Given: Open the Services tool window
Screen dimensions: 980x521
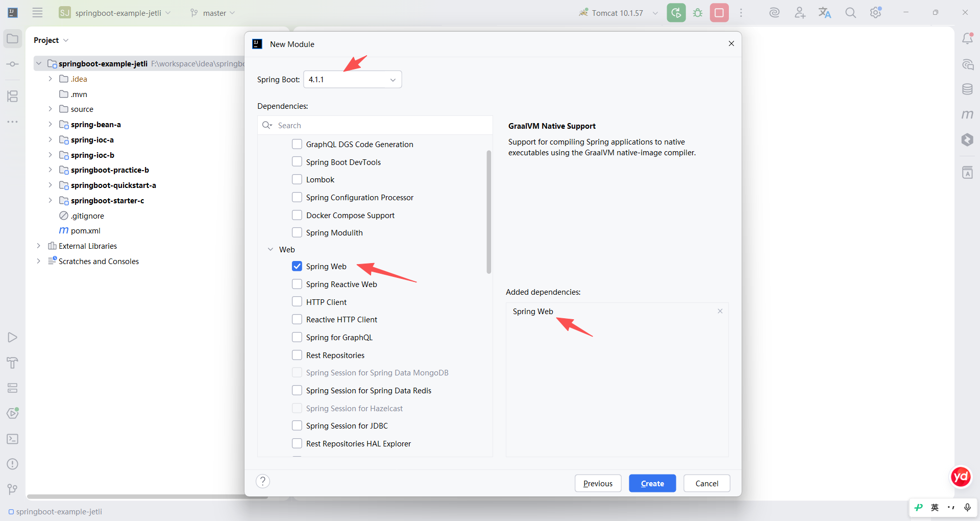Looking at the screenshot, I should [13, 388].
